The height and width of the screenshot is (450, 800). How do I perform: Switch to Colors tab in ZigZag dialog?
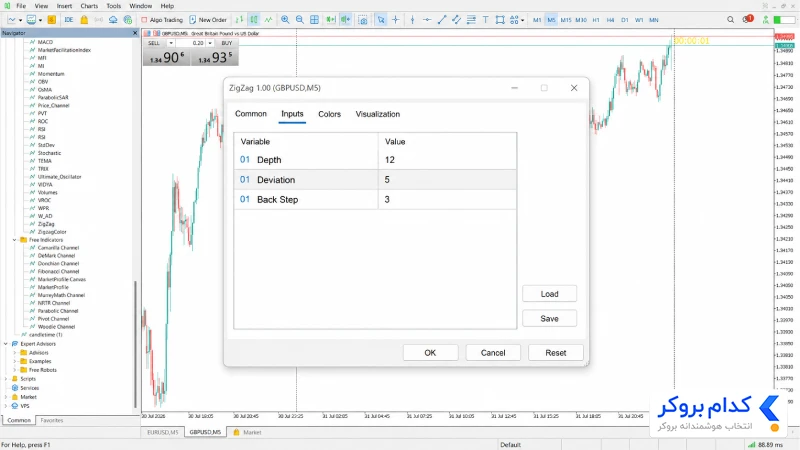[x=330, y=114]
